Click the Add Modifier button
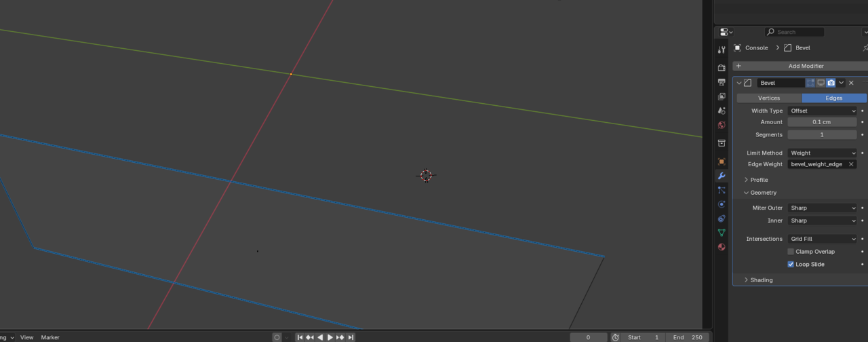 (800, 66)
